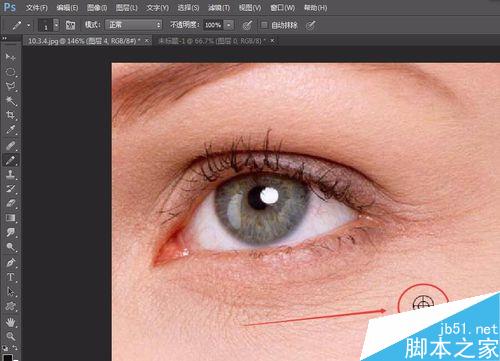Select the Smudge tool
This screenshot has height=361, width=500.
10,232
